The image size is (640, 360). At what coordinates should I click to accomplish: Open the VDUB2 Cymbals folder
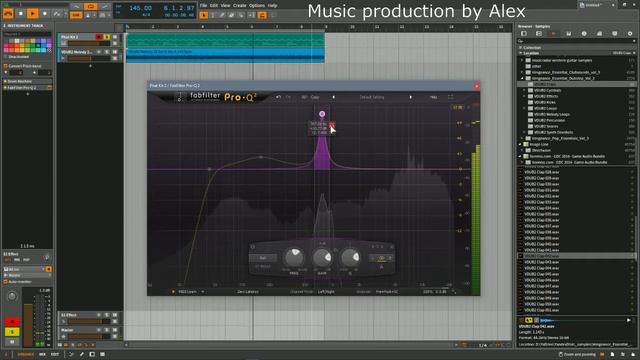click(x=547, y=90)
